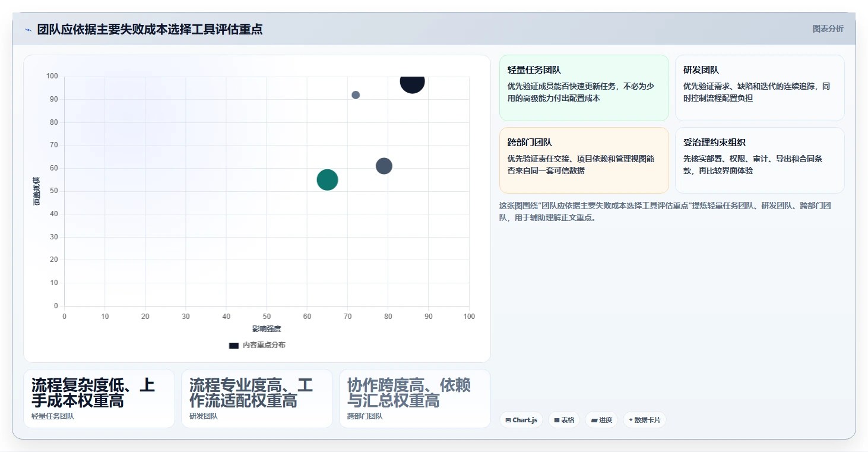This screenshot has height=452, width=868.
Task: Click the y-axis tick label 100
Action: click(x=52, y=76)
